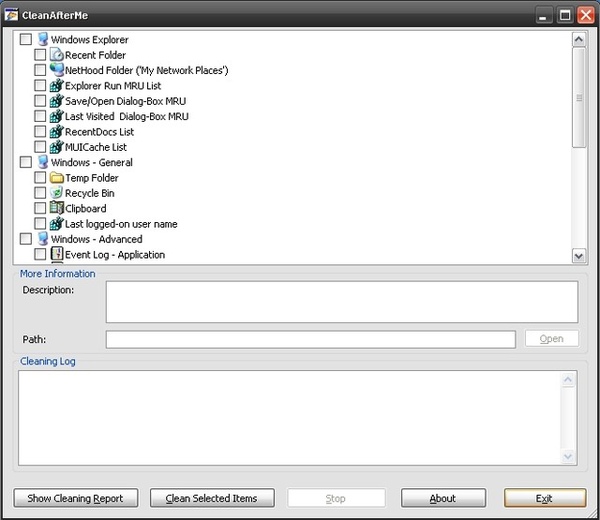Check the MUICache List checkbox

[x=40, y=147]
